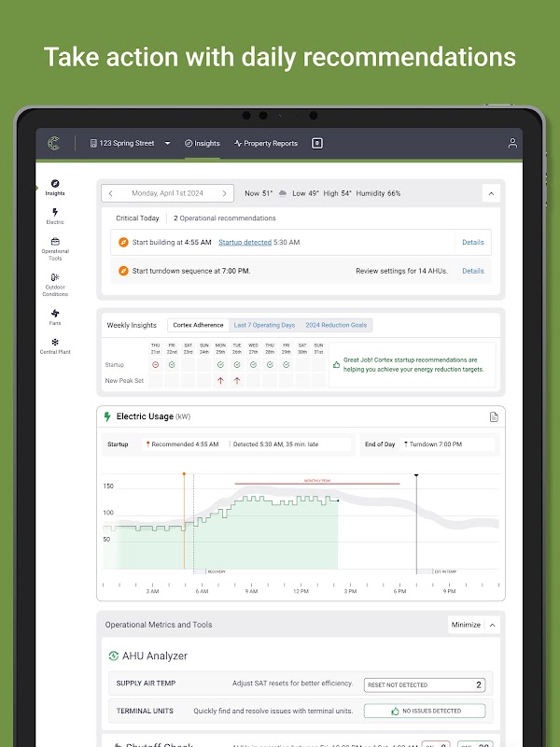Switch to the Insights tab

(202, 143)
